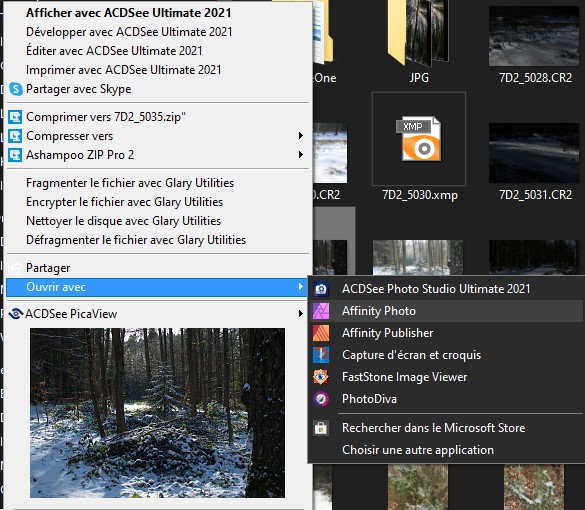The image size is (585, 510).
Task: Open the file with Affinity Publisher
Action: [388, 333]
